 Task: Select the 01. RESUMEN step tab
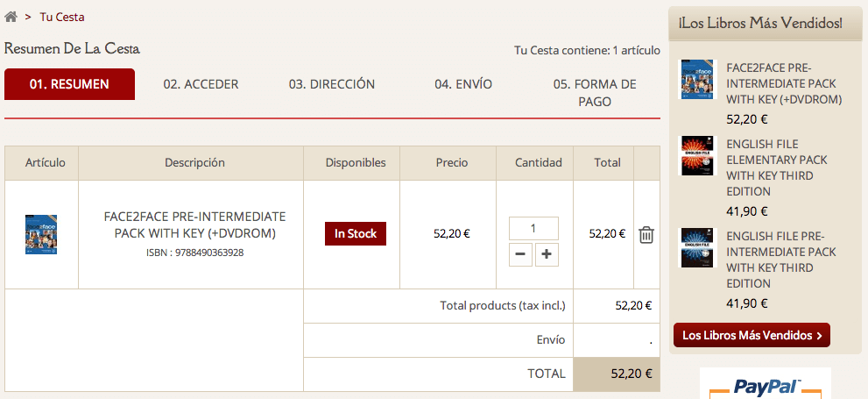tap(69, 84)
